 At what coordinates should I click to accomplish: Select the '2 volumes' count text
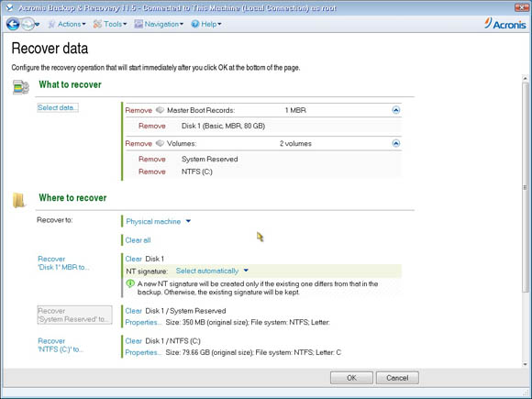[295, 143]
